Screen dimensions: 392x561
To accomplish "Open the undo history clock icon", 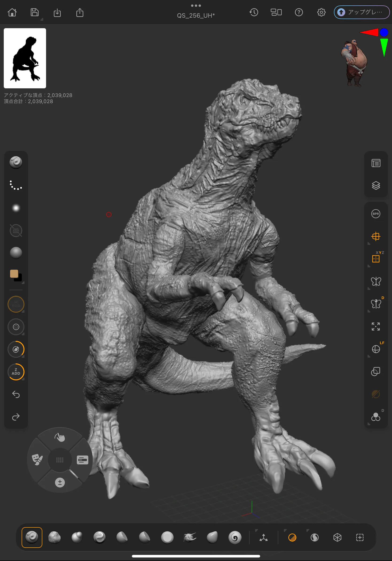I will [254, 12].
